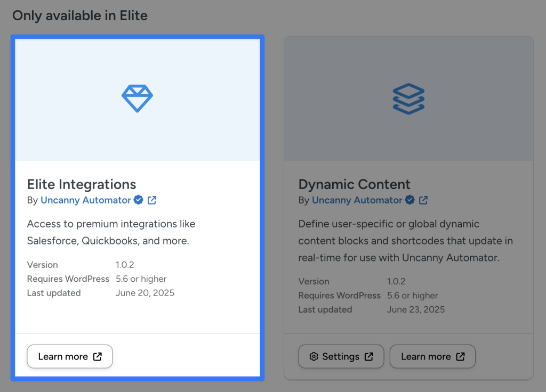Open Settings for Dynamic Content
This screenshot has width=546, height=392.
[341, 356]
